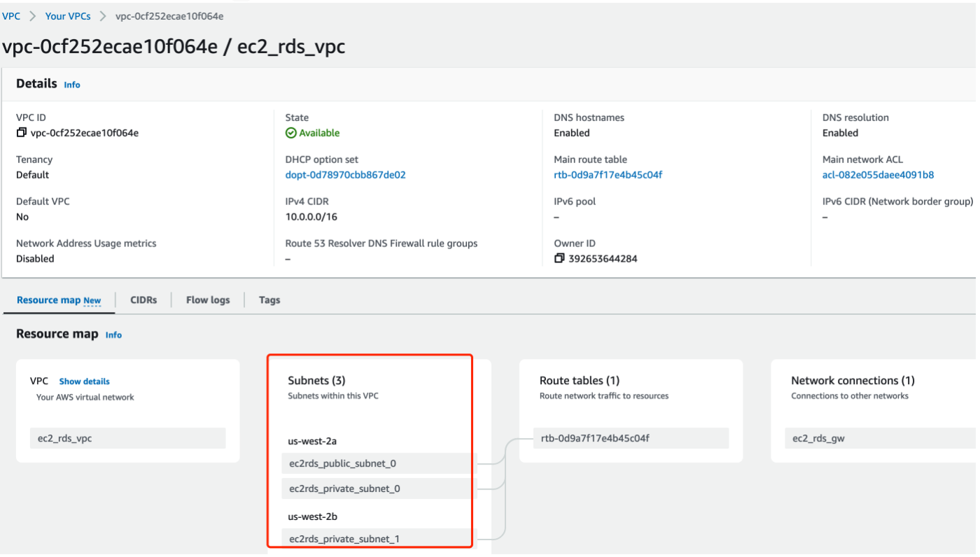Open main network ACL acl-082e055daee4091b8

point(878,175)
